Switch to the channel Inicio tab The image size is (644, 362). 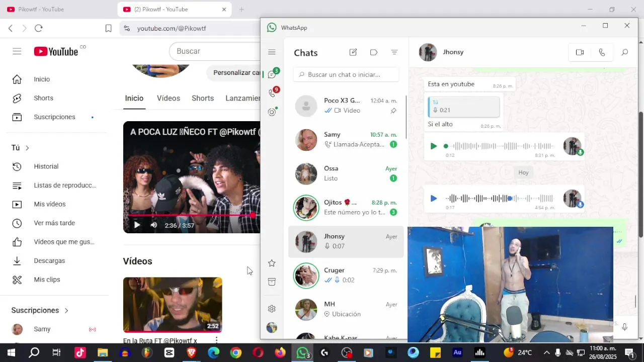(134, 98)
